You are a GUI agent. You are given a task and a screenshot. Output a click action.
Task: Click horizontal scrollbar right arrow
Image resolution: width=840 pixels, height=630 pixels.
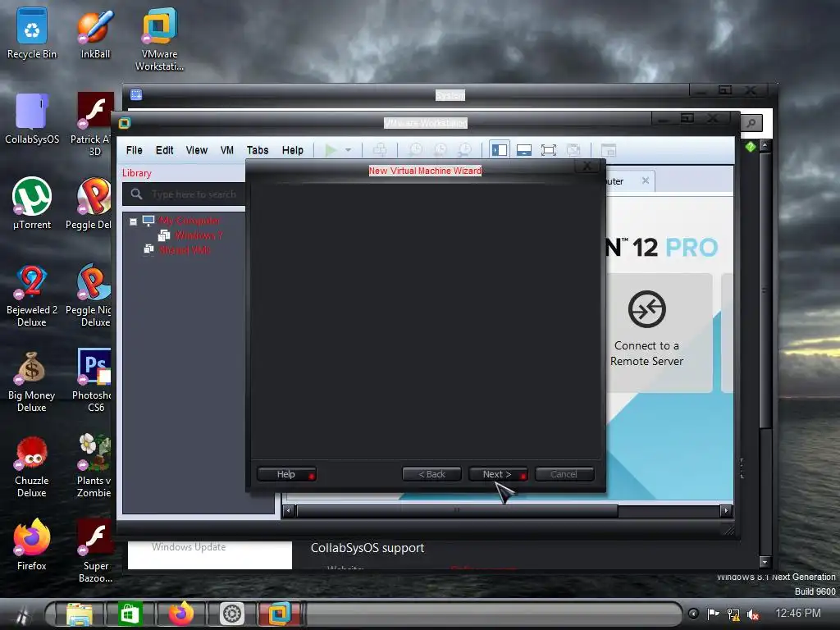coord(726,510)
